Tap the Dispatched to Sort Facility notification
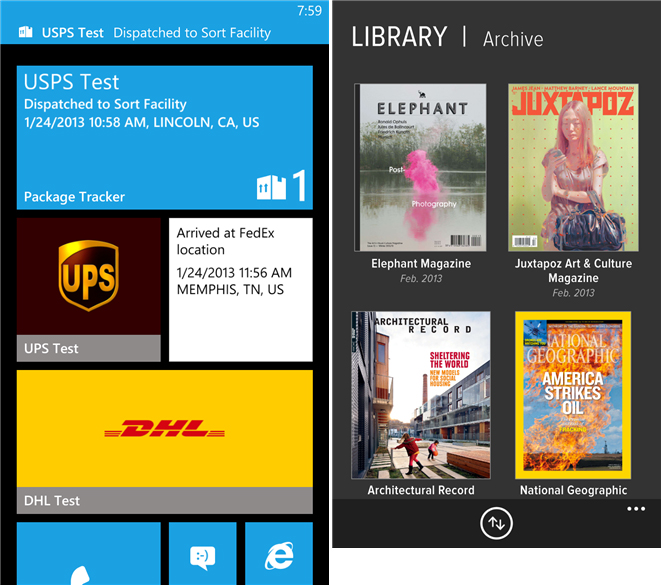 192,32
